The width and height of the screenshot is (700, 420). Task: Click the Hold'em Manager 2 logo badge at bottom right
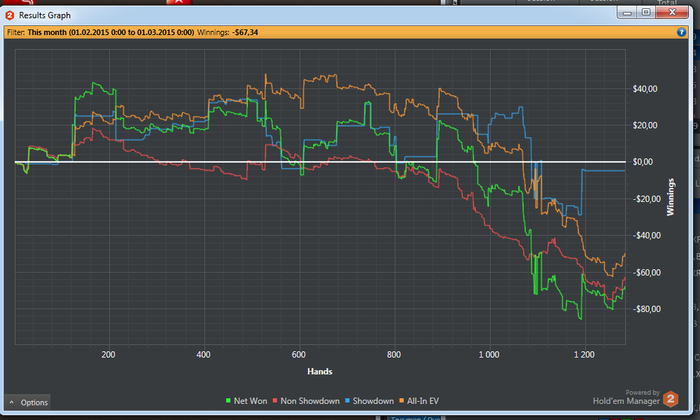click(671, 399)
